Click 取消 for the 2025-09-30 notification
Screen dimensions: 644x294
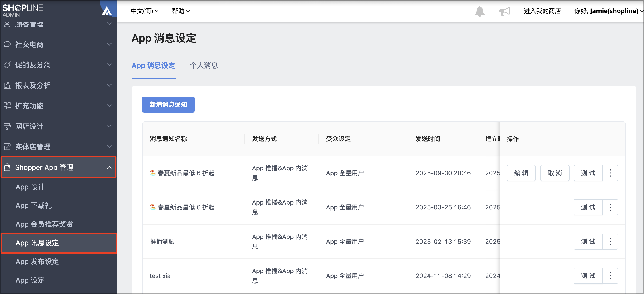554,173
